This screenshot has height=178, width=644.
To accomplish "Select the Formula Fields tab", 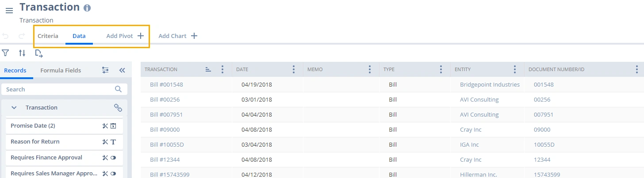I will pyautogui.click(x=61, y=70).
